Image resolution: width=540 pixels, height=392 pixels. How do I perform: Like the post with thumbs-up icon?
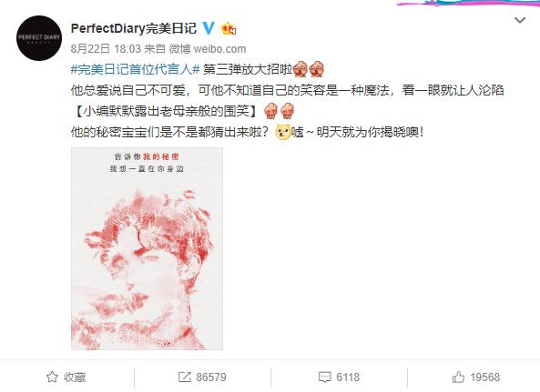[x=458, y=377]
